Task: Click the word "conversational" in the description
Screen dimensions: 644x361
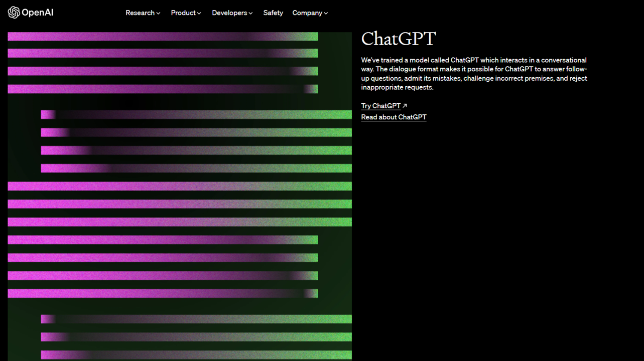Action: pos(563,60)
